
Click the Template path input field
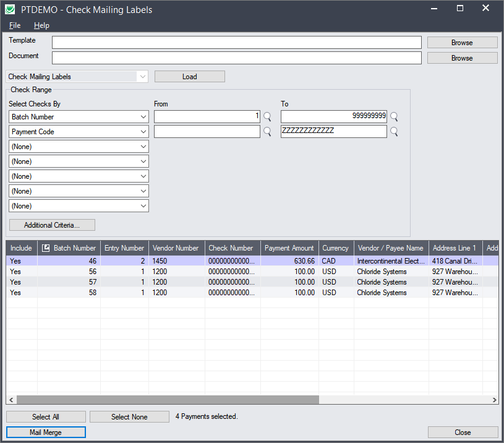point(237,43)
